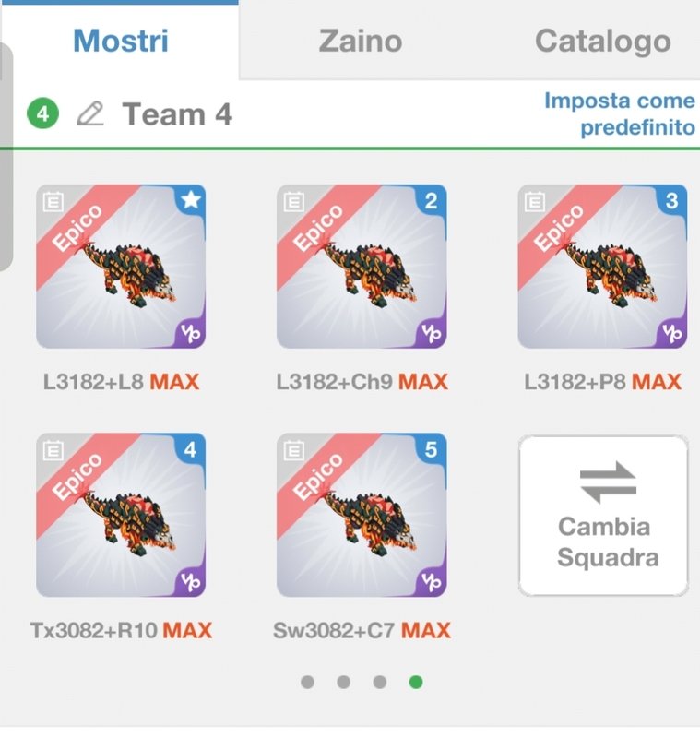Screen dimensions: 700x738
Task: Select monster thumbnail L3182+P8
Action: coord(602,268)
